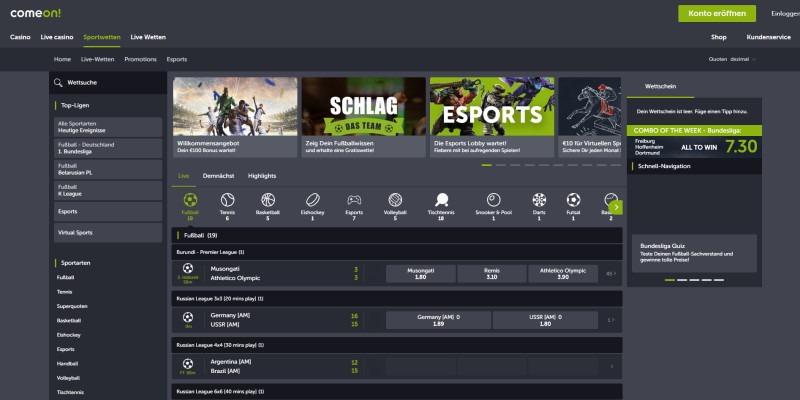Switch to the Live tab
This screenshot has width=800, height=400.
[x=184, y=176]
